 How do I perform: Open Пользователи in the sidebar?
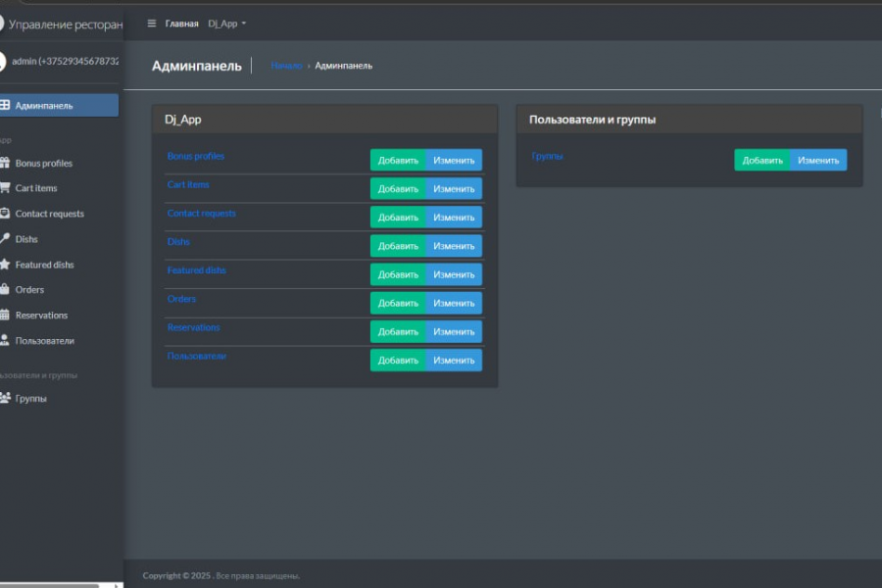tap(44, 340)
